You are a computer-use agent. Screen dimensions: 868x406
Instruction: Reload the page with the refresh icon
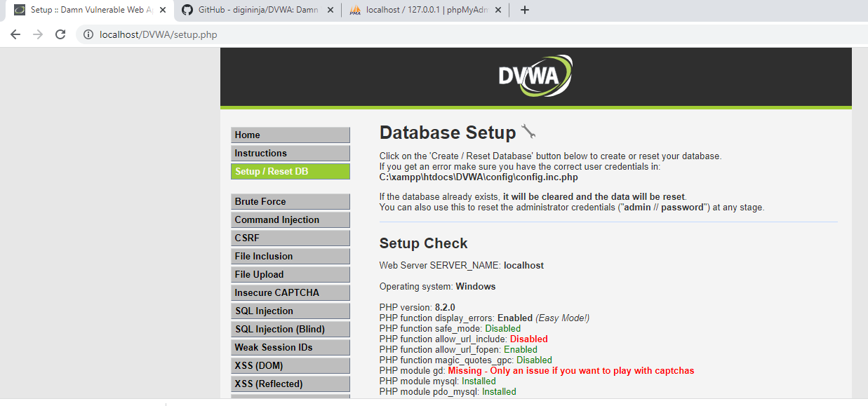tap(60, 34)
